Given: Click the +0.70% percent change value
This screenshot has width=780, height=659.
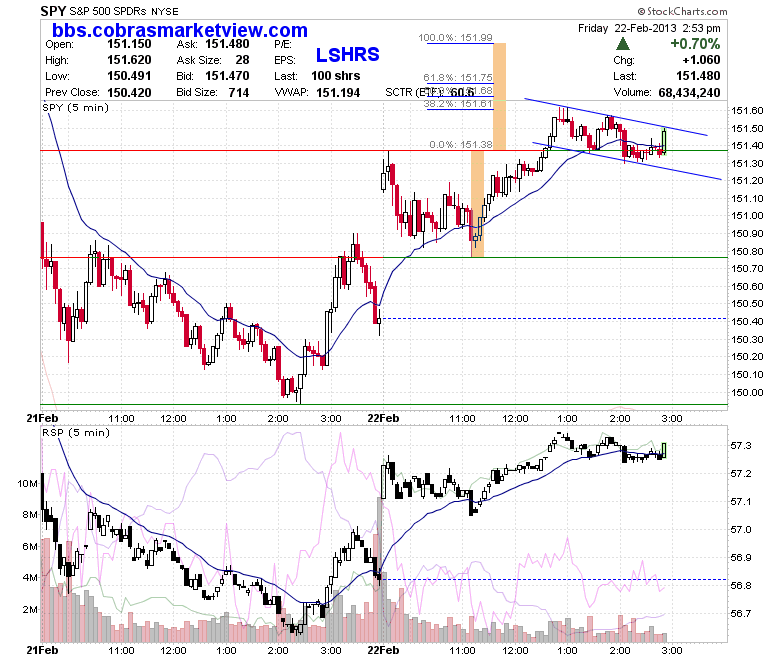Looking at the screenshot, I should 695,44.
